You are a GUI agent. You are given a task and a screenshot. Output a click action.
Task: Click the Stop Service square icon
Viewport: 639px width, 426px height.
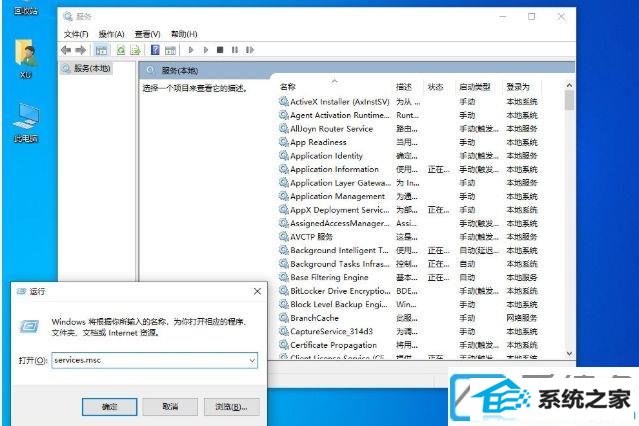[x=220, y=50]
